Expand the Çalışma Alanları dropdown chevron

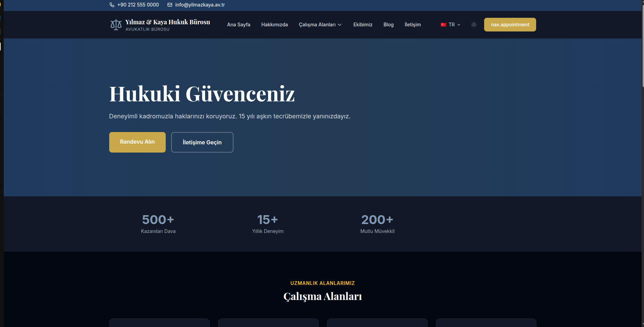click(340, 25)
